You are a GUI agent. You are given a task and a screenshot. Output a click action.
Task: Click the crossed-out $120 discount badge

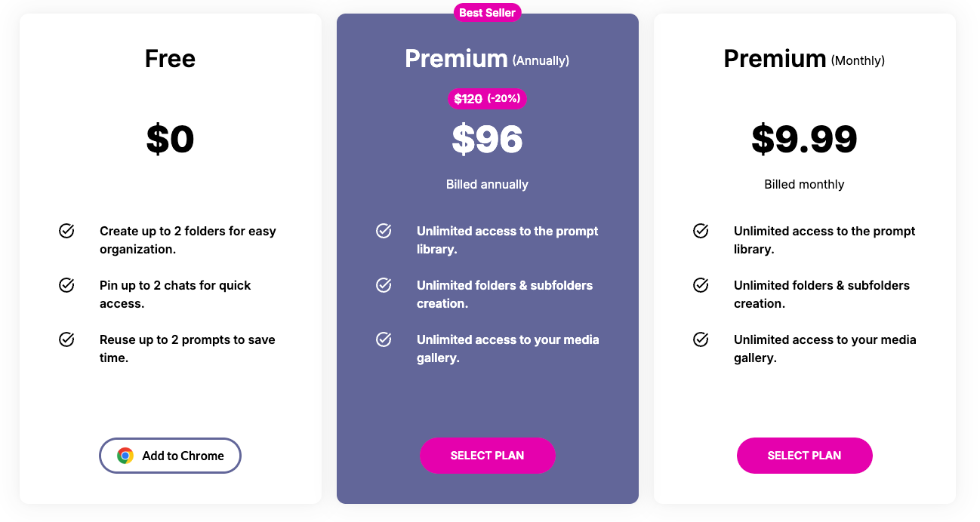point(487,99)
